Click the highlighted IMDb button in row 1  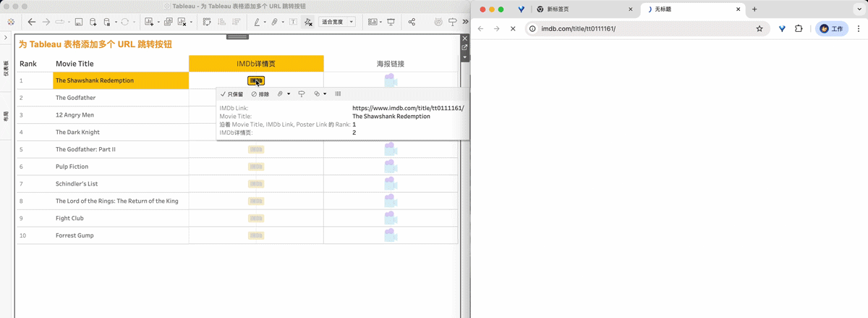(256, 80)
